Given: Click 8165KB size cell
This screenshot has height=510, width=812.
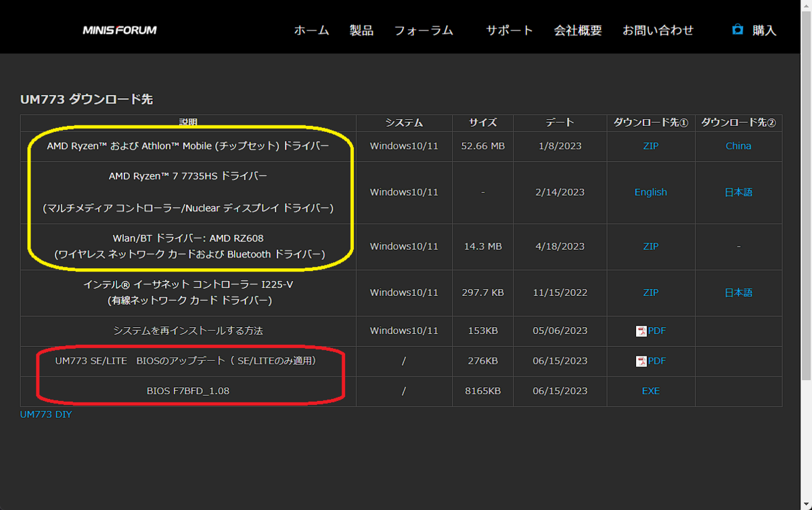Looking at the screenshot, I should pos(483,391).
